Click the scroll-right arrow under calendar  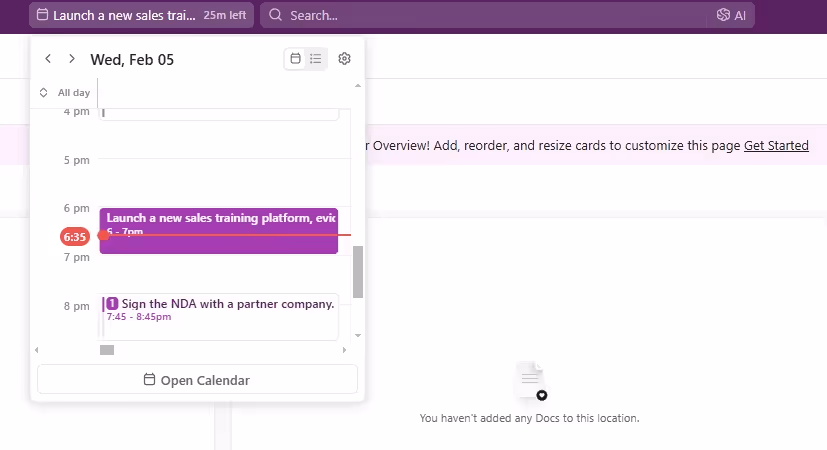click(x=344, y=350)
